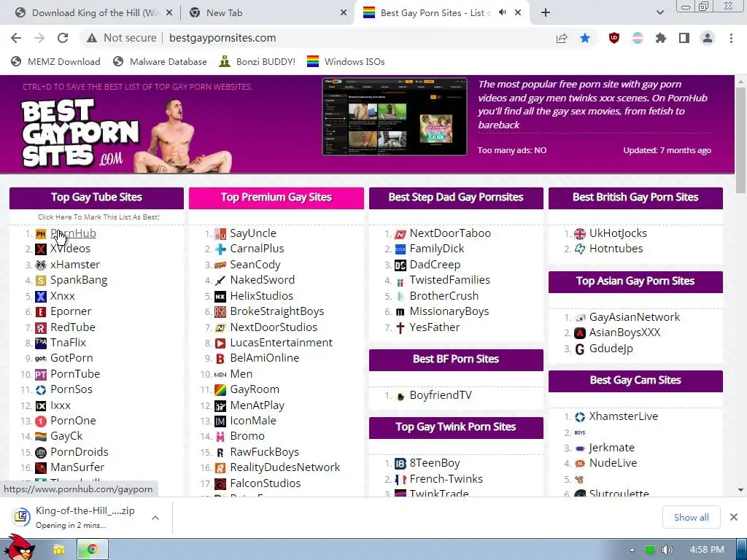The image size is (747, 560).
Task: Click the Chrome taskbar icon
Action: 93,550
